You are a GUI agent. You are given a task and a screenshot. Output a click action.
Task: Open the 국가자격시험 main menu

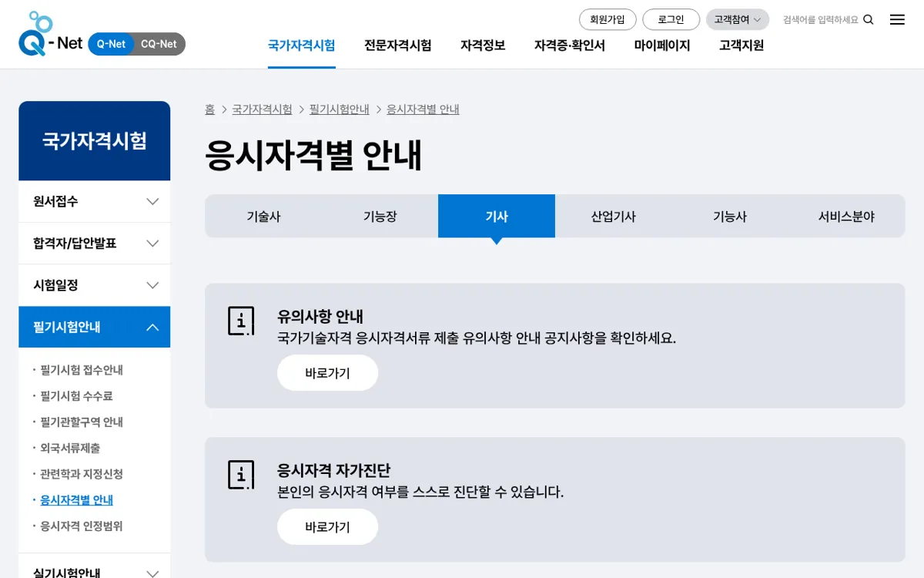coord(302,45)
